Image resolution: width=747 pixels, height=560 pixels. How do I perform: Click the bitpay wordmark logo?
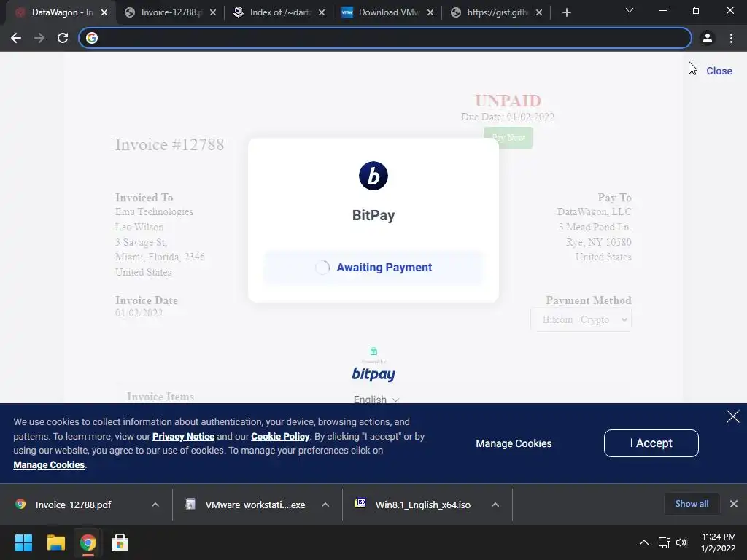[x=373, y=374]
